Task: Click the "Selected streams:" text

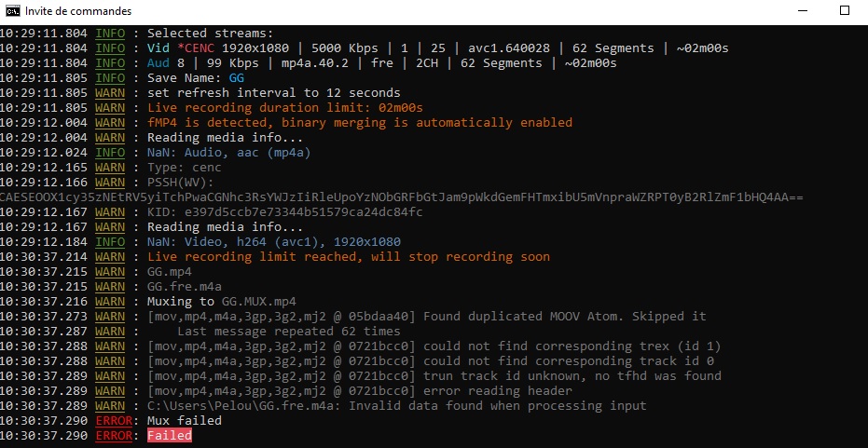Action: coord(211,34)
